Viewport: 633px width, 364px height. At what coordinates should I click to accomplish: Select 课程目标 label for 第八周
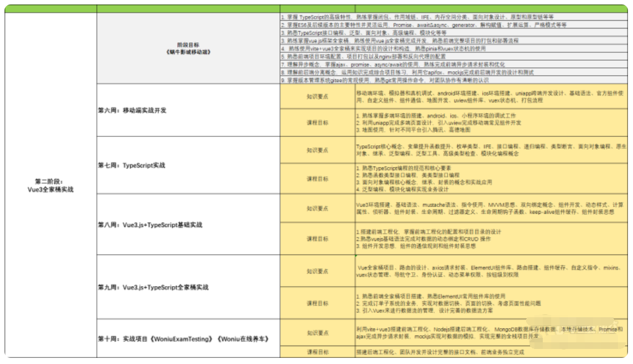coord(317,239)
